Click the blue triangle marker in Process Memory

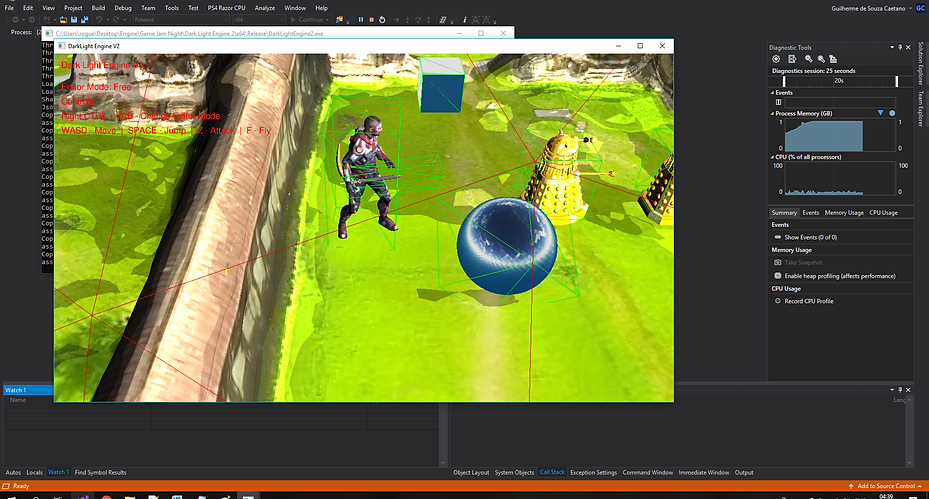[x=880, y=113]
